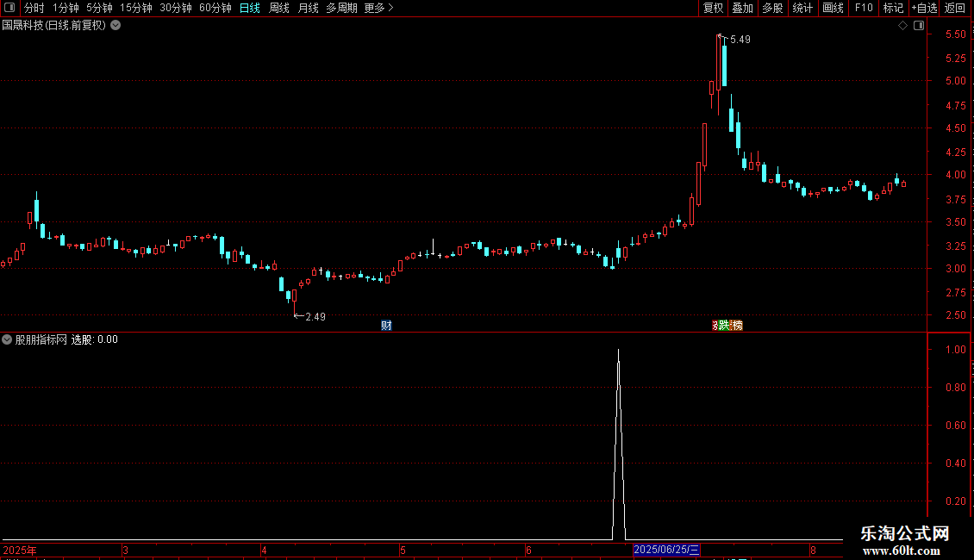974x560 pixels.
Task: Click the 选股: 0.00 indicator value
Action: point(95,339)
